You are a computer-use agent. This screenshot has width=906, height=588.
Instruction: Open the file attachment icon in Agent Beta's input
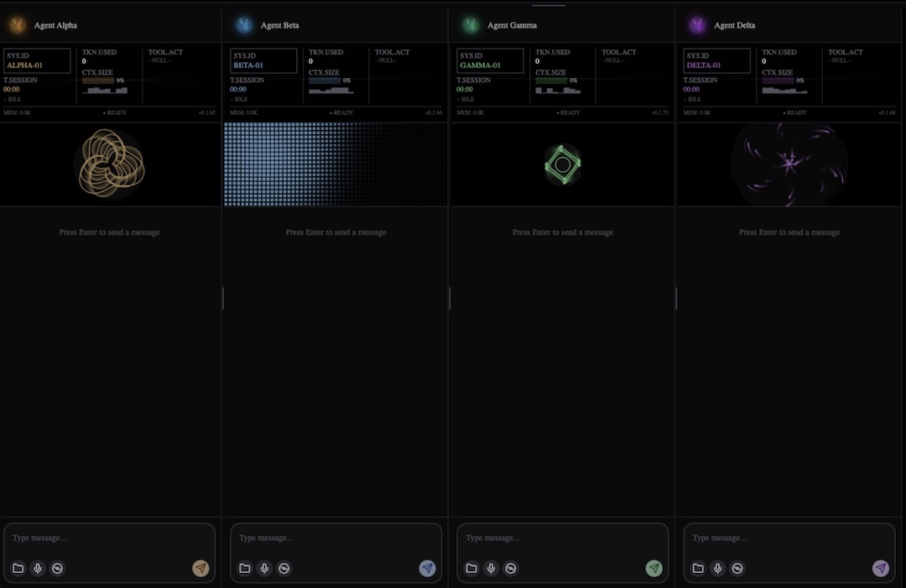[244, 568]
